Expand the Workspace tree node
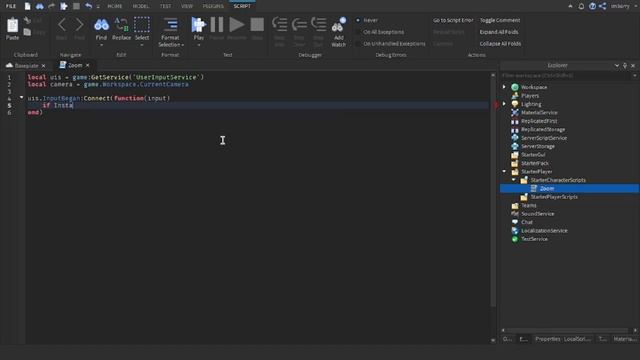 [x=504, y=87]
